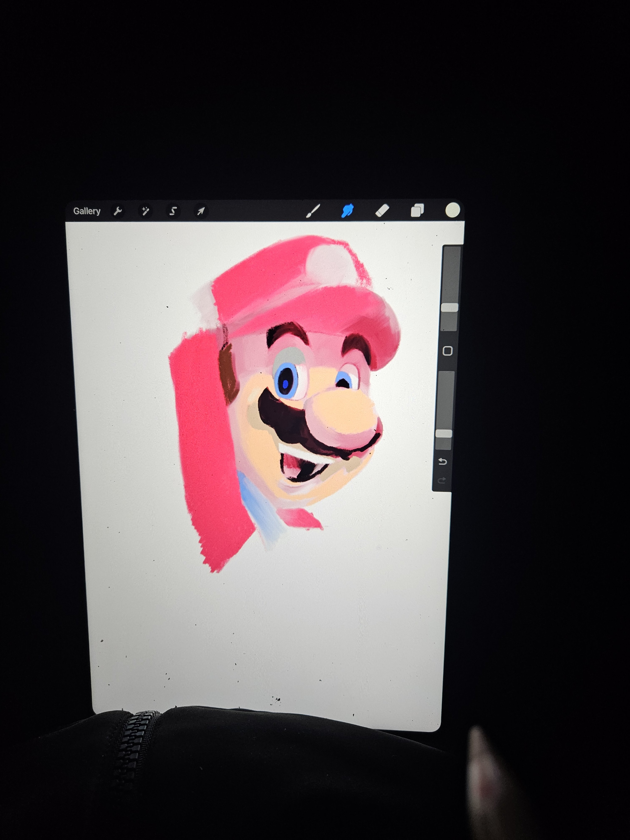Redo the last undone action
The width and height of the screenshot is (630, 840).
442,480
